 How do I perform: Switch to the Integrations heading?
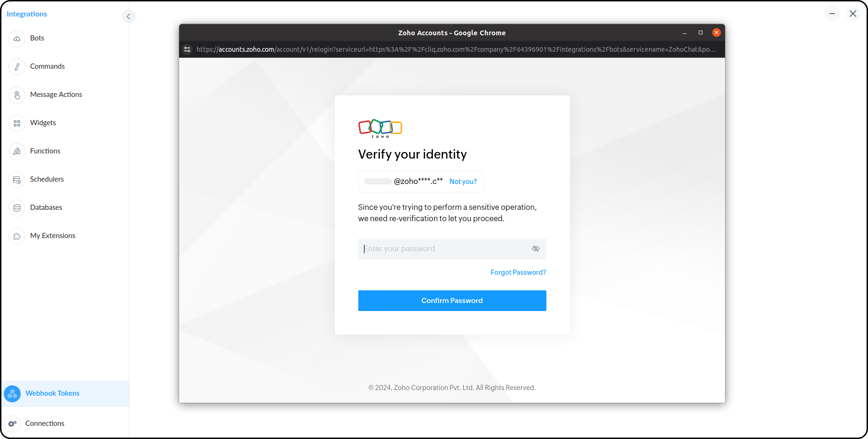[26, 14]
